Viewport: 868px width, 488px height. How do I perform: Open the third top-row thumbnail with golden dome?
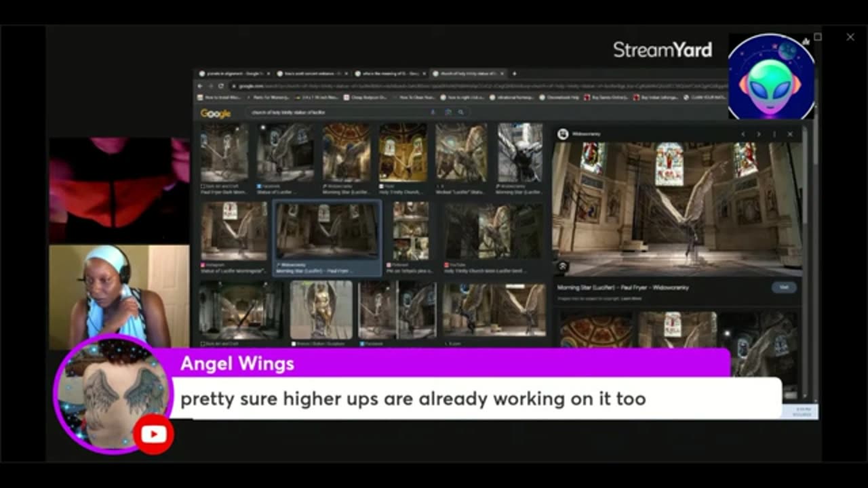click(347, 153)
